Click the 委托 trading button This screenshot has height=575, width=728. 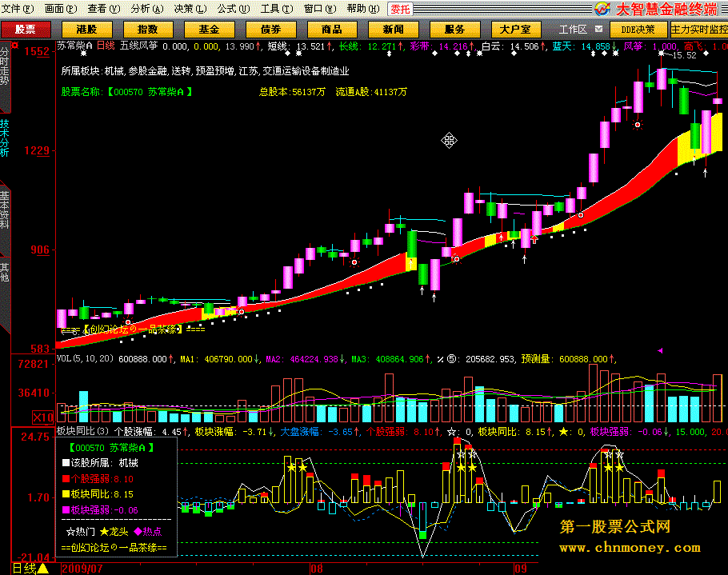click(x=400, y=9)
